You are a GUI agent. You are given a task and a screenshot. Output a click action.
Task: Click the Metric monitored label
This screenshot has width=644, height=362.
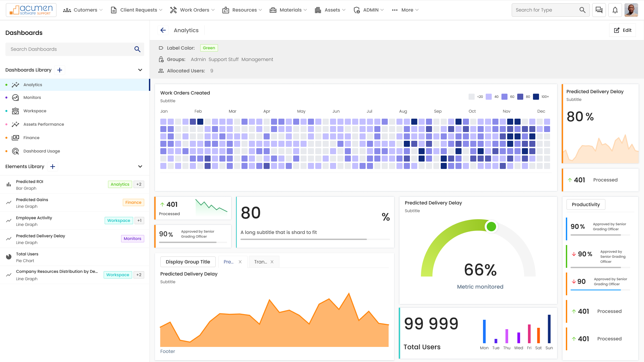(x=480, y=287)
